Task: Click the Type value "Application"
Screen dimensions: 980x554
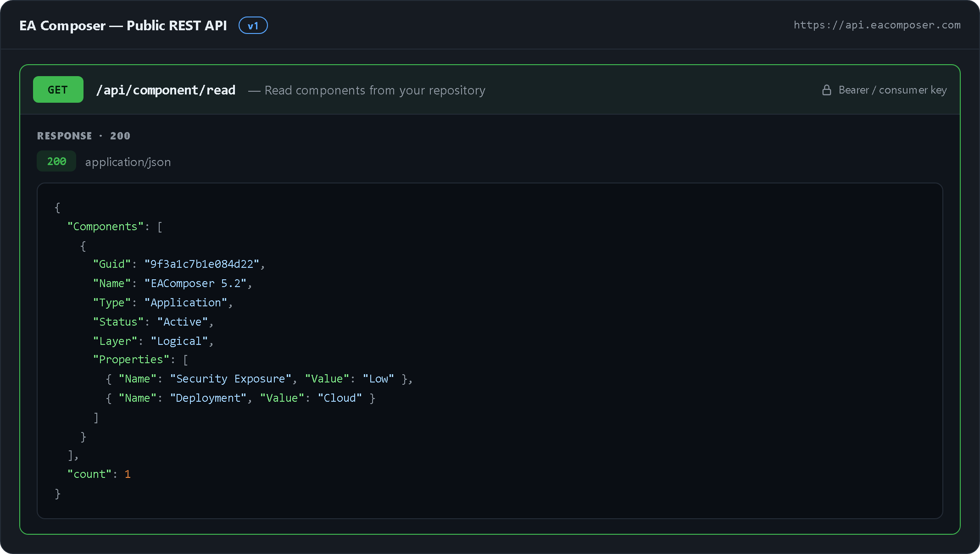Action: 186,303
